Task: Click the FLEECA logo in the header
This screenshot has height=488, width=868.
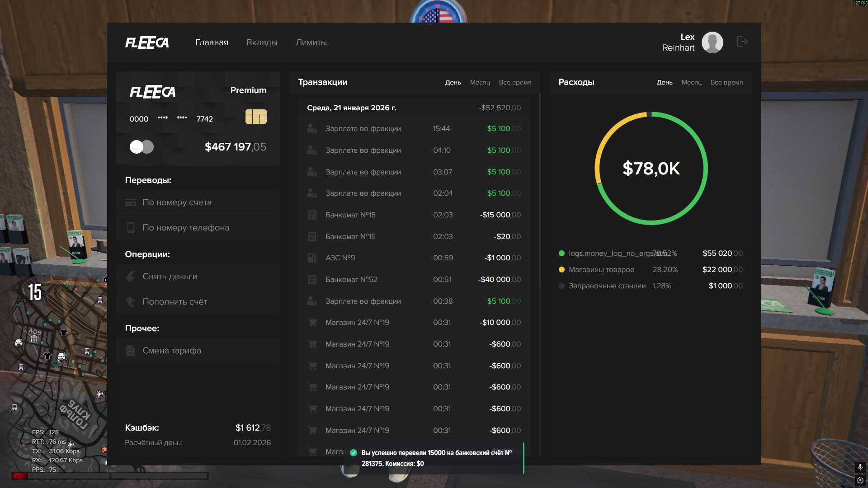Action: coord(147,43)
